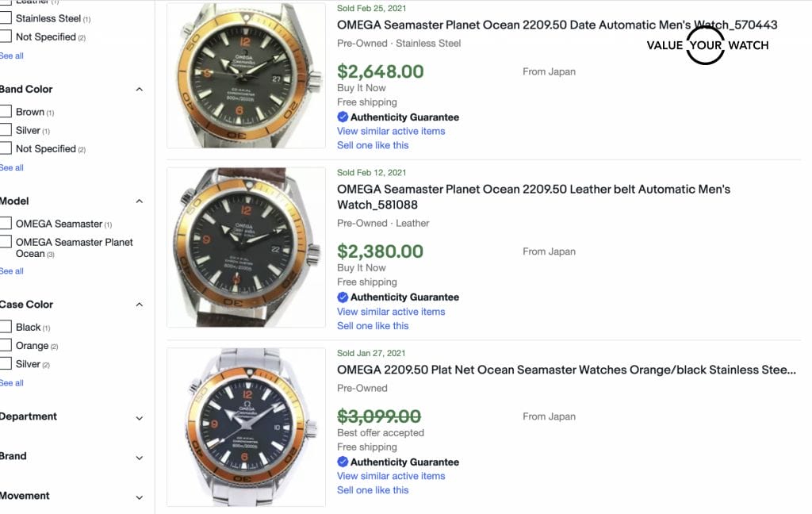This screenshot has height=514, width=812.
Task: Expand the Brand filter section
Action: tap(140, 457)
